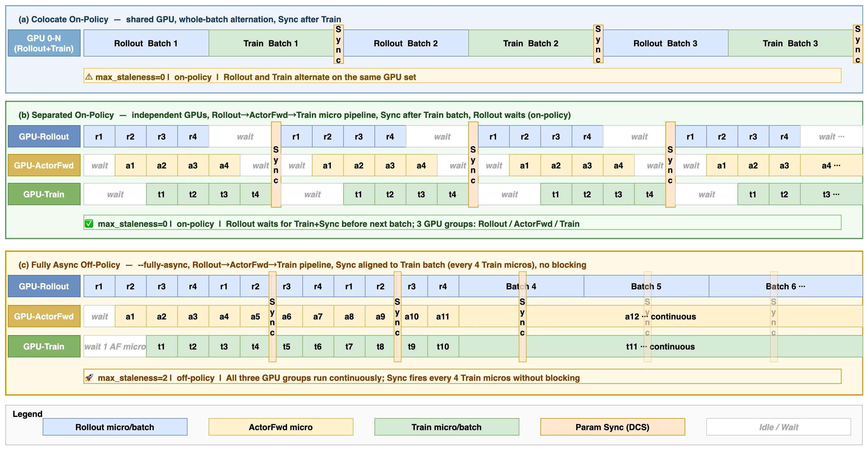Select the t8 Train cell
This screenshot has width=868, height=450.
tap(381, 346)
